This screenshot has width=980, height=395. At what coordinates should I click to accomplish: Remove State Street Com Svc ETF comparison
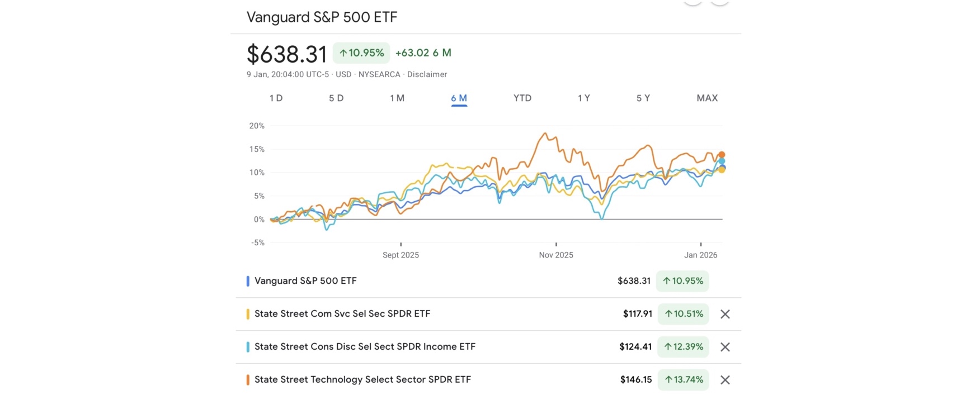pyautogui.click(x=725, y=314)
